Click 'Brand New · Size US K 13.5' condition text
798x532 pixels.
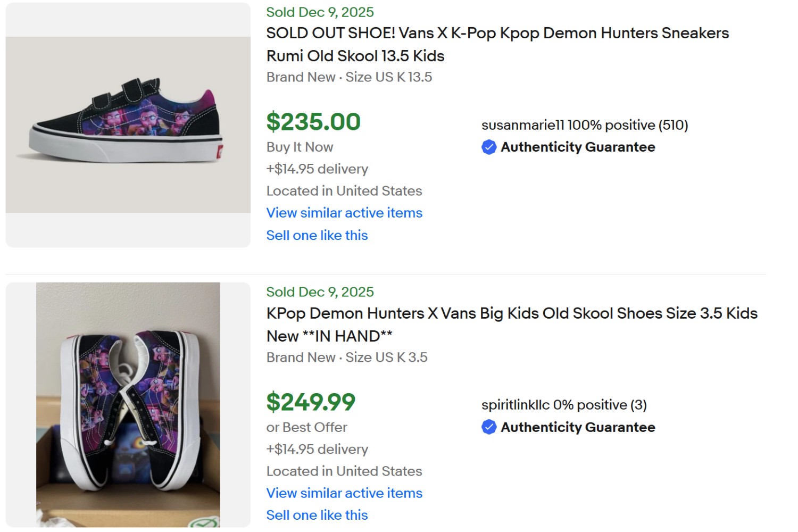348,77
